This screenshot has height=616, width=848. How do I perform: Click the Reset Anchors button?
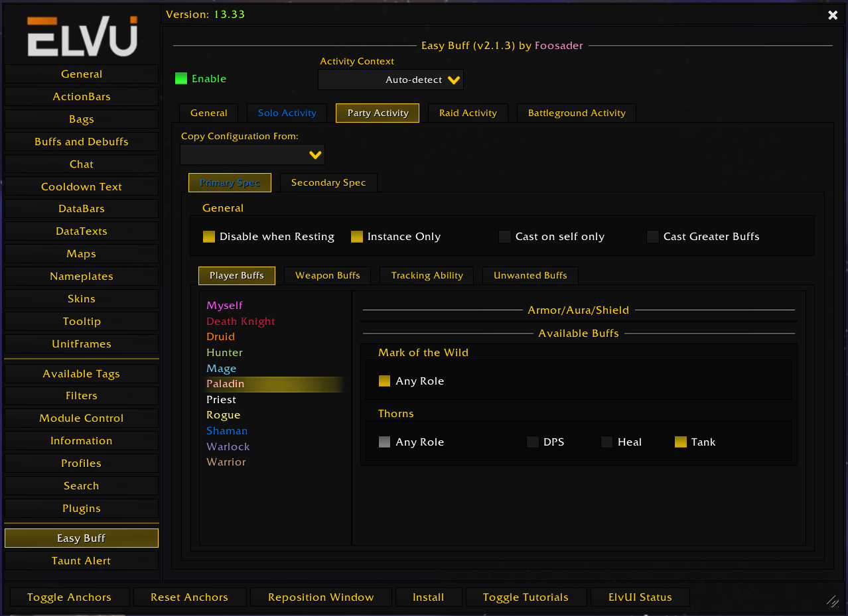point(189,597)
